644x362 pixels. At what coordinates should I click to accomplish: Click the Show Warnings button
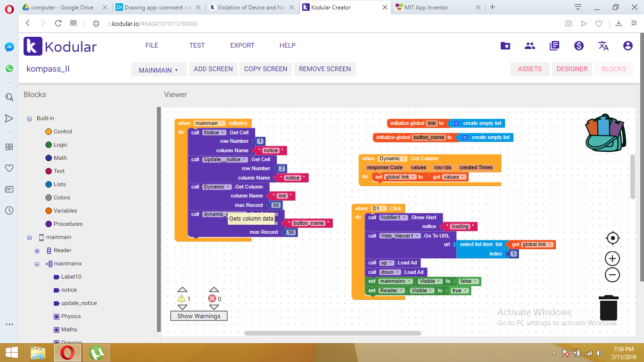click(x=199, y=316)
